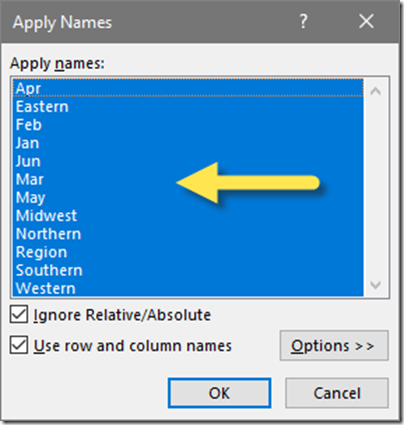Click the list scroll up arrow
Screen dimensions: 404x425
(x=376, y=91)
